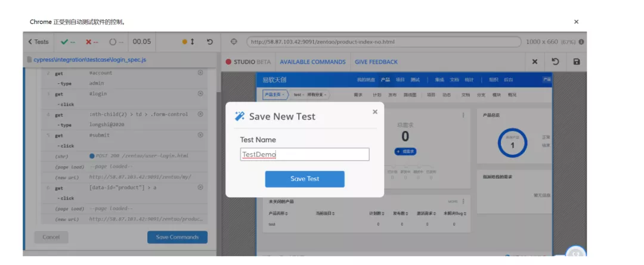Go back to the Tests list
The width and height of the screenshot is (644, 265).
[x=38, y=42]
